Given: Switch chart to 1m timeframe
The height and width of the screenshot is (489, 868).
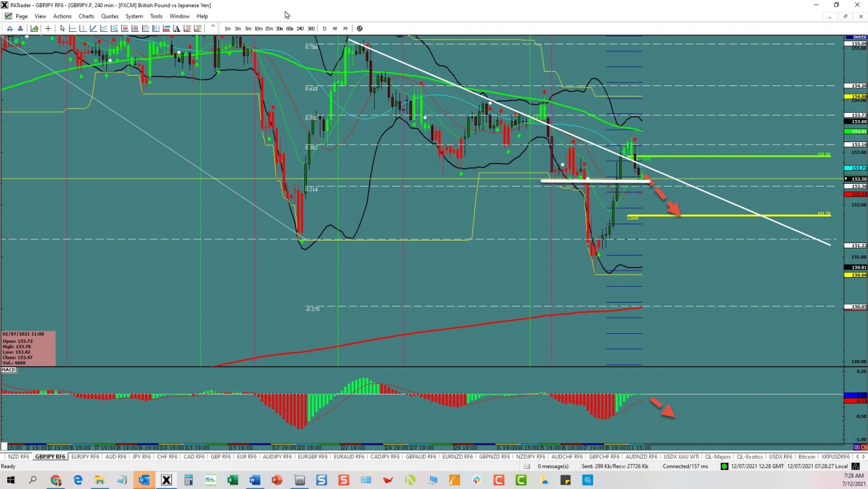Looking at the screenshot, I should 227,29.
